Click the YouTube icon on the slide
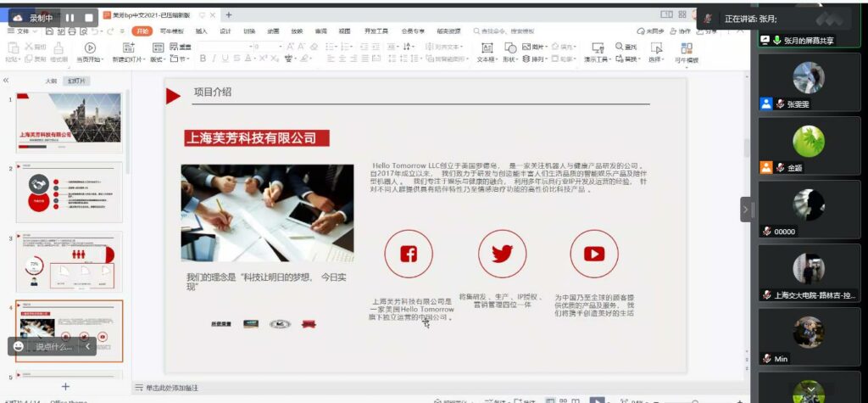Image resolution: width=868 pixels, height=403 pixels. (x=594, y=254)
